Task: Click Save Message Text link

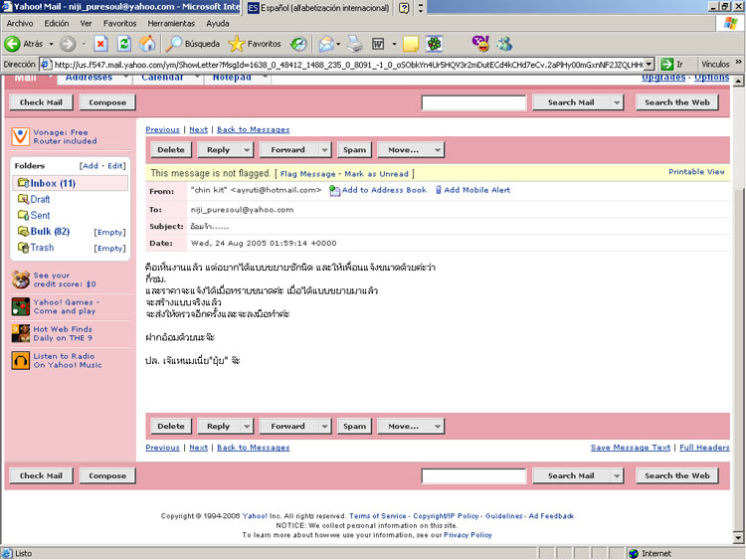Action: pos(631,448)
